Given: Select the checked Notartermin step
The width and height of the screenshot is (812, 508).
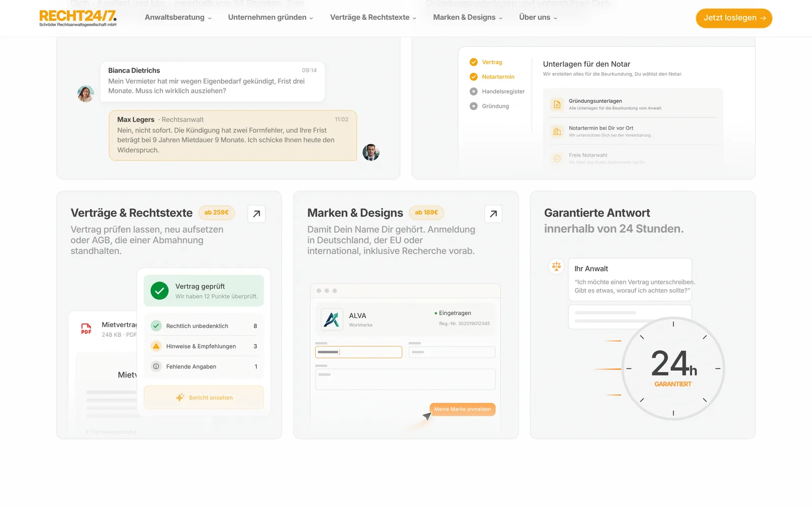Looking at the screenshot, I should [x=492, y=77].
